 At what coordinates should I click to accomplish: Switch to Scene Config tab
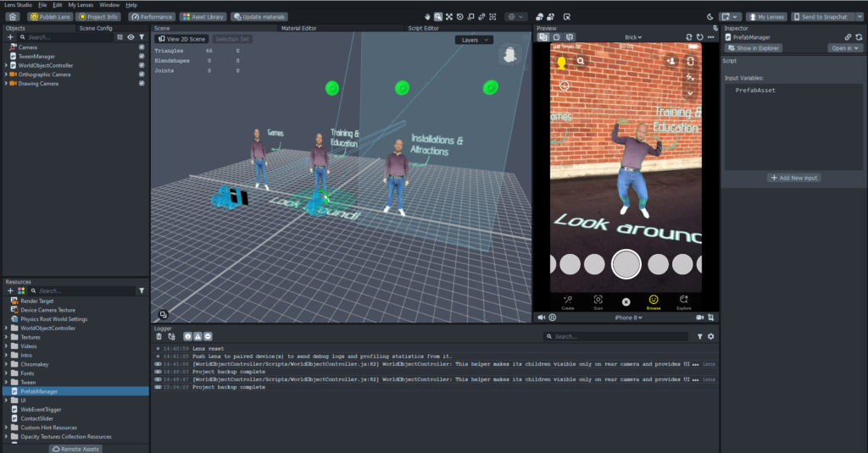coord(96,28)
